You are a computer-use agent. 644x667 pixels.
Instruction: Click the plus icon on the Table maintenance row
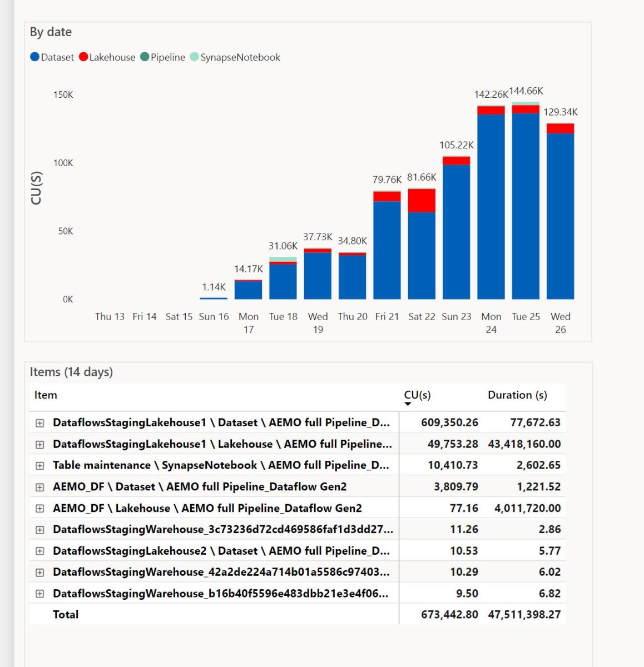coord(39,465)
